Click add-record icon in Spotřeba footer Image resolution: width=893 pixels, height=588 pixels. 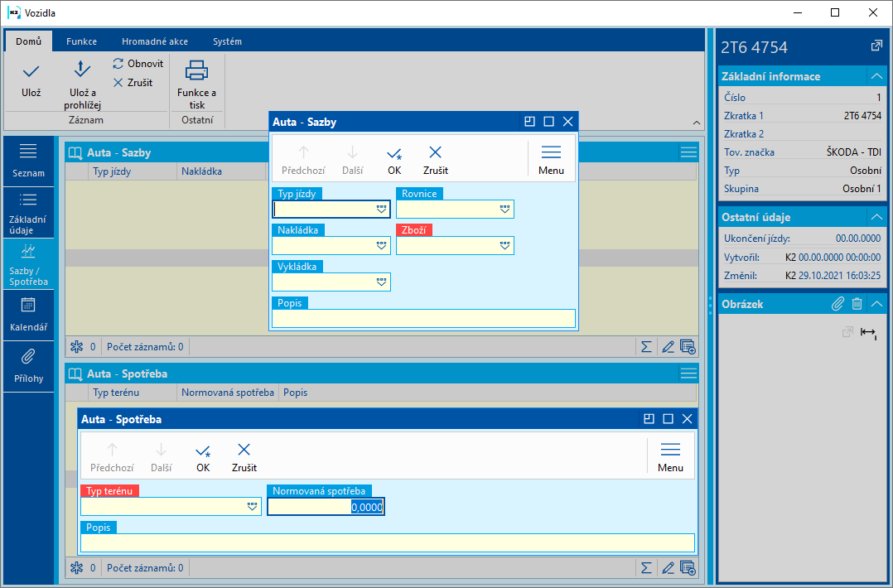[688, 567]
